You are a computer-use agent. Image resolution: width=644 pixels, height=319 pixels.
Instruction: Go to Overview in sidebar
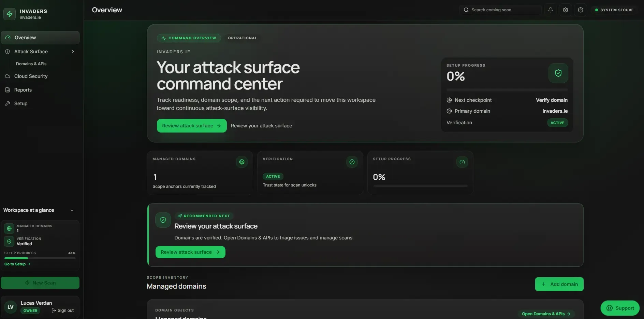point(40,38)
